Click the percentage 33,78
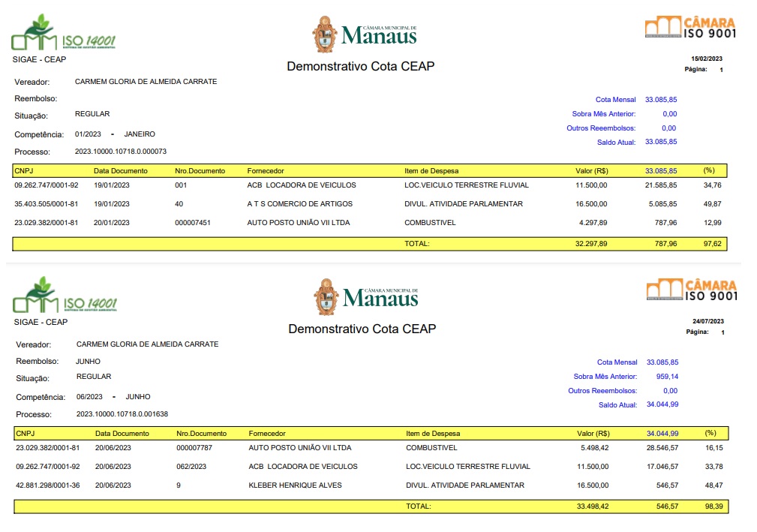Image resolution: width=757 pixels, height=532 pixels. pos(714,467)
